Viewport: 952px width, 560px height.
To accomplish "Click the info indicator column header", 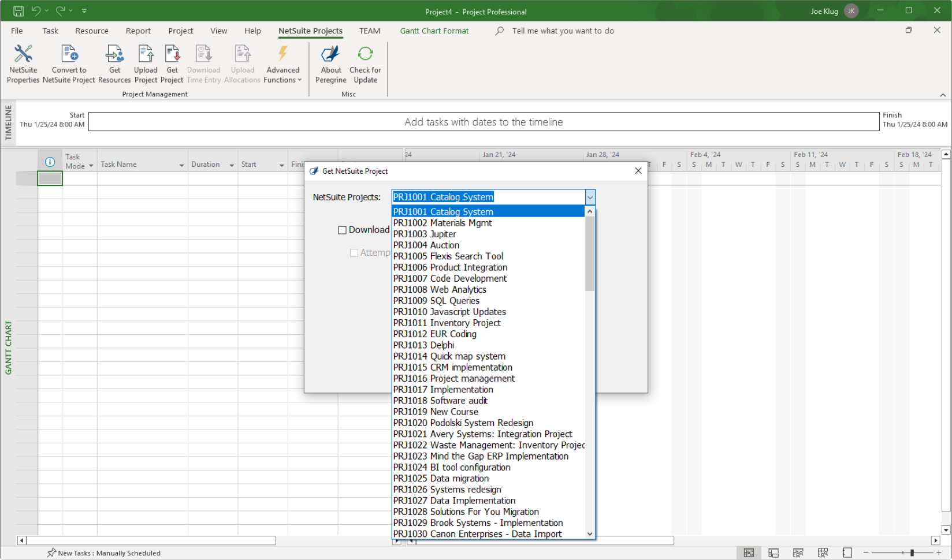I will point(50,162).
